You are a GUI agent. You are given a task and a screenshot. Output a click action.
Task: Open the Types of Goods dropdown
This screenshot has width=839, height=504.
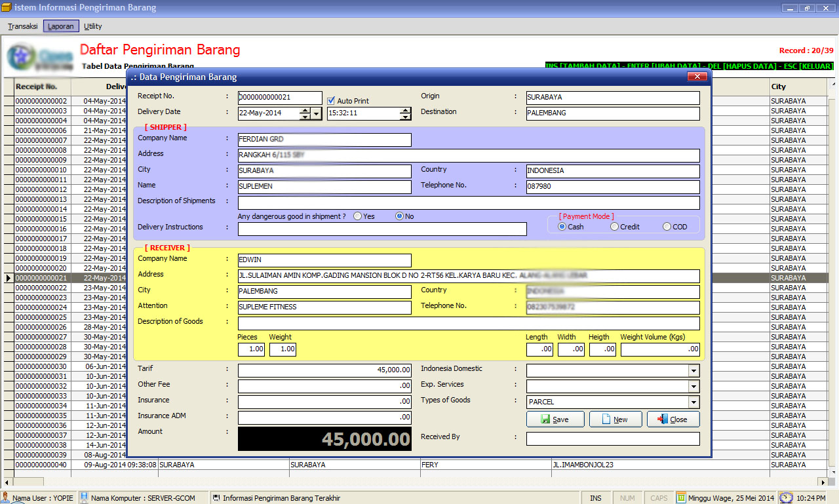click(693, 402)
